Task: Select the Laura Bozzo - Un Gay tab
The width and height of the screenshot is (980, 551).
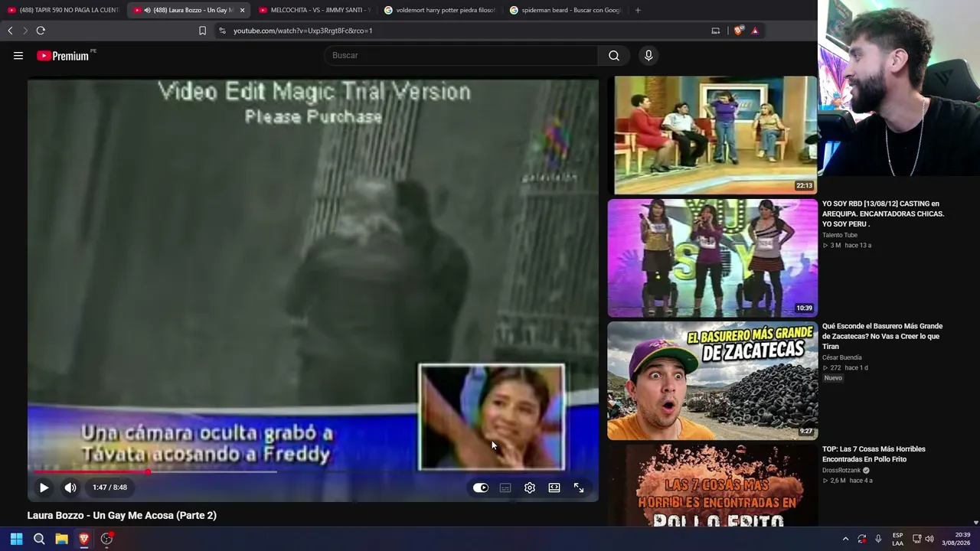Action: point(189,10)
